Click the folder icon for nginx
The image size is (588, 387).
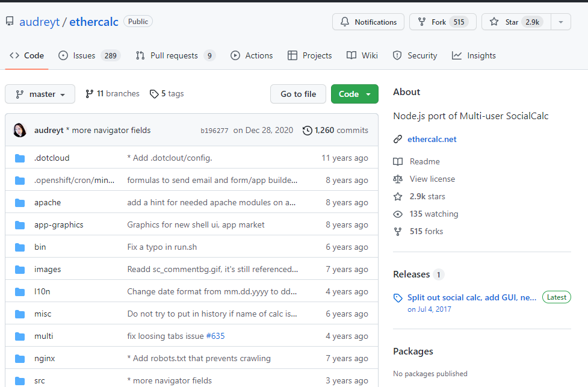(x=20, y=359)
